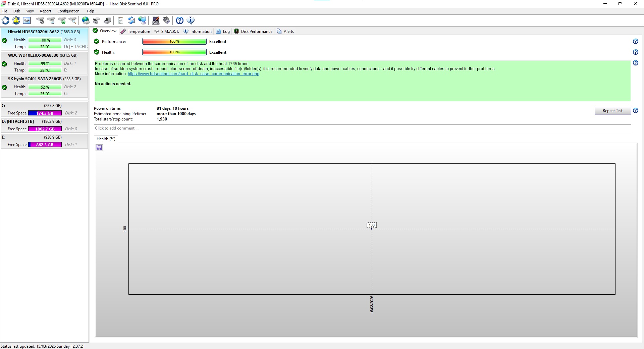Select the D: [HITACHI 2TB] partition row
This screenshot has width=644, height=349.
(44, 125)
